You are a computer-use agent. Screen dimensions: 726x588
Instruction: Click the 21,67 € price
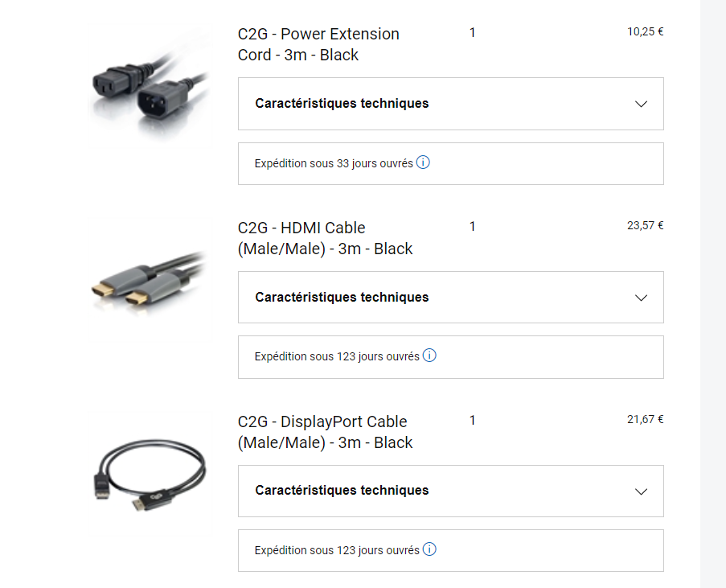(645, 419)
